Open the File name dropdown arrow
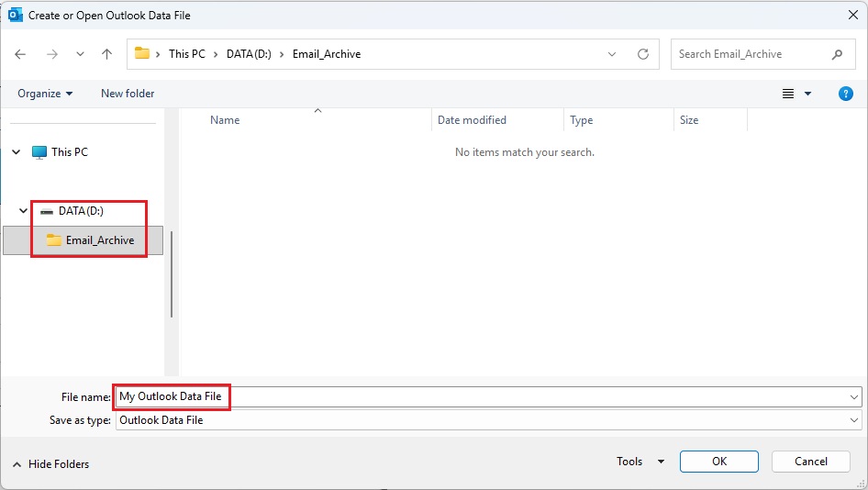The height and width of the screenshot is (490, 868). click(853, 397)
